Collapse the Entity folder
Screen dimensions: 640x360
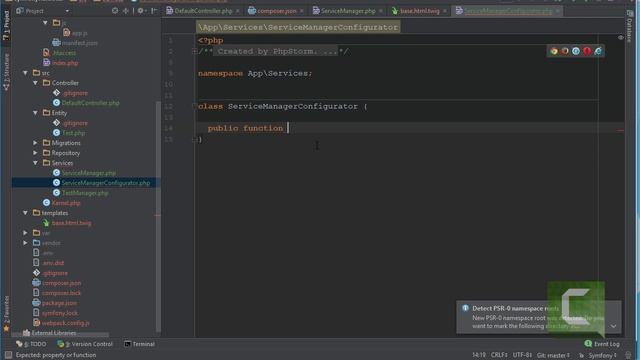[x=36, y=113]
